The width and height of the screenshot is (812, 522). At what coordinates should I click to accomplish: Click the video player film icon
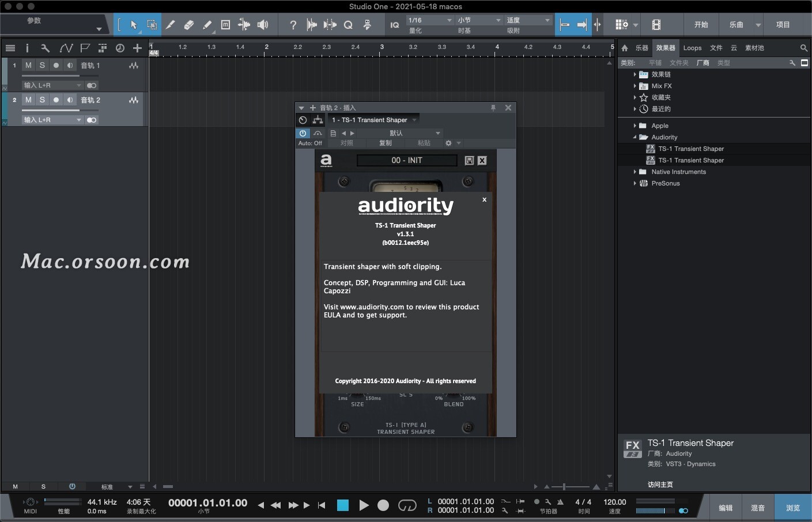(656, 25)
